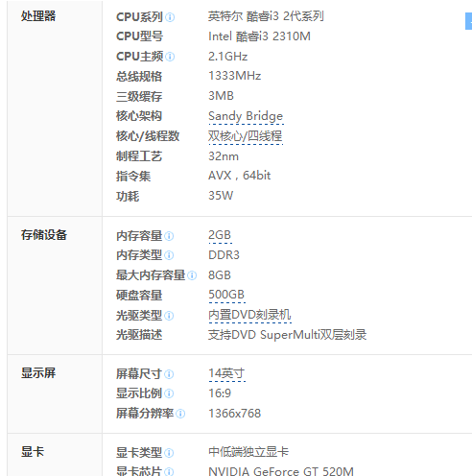472x476 pixels.
Task: Click the 硬盘容量 label
Action: pyautogui.click(x=139, y=296)
